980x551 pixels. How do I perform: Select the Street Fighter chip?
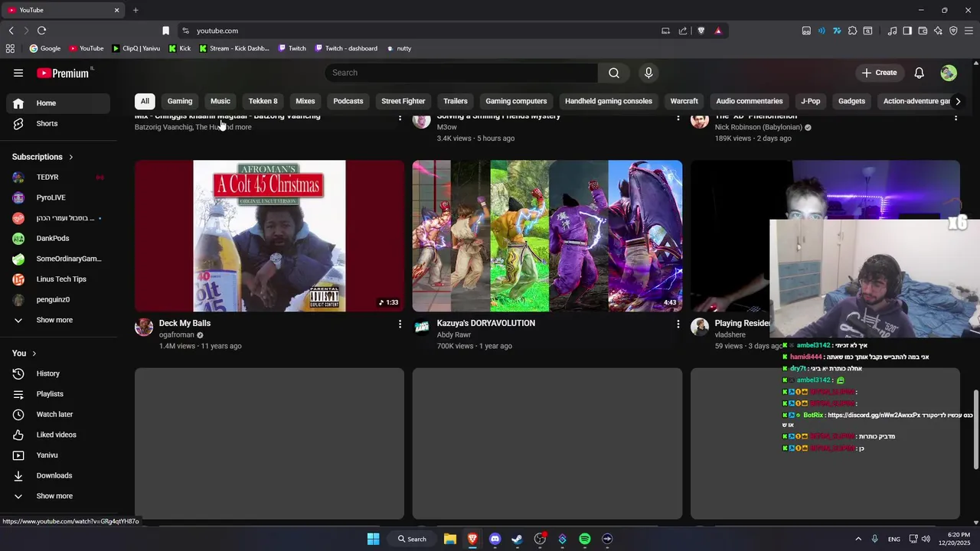coord(403,101)
